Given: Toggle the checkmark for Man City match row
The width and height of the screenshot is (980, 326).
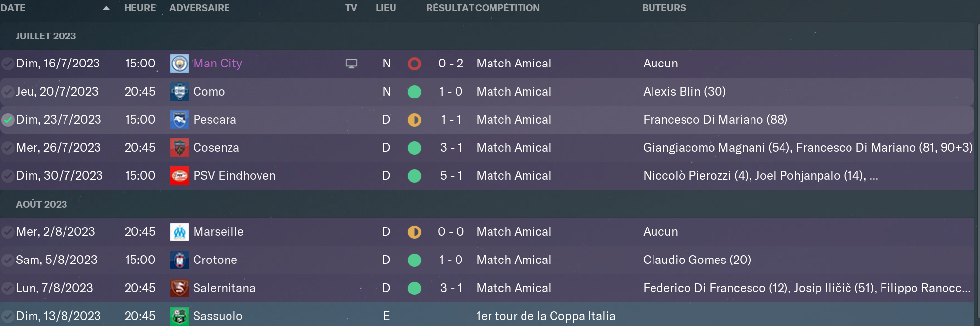Looking at the screenshot, I should pos(8,64).
